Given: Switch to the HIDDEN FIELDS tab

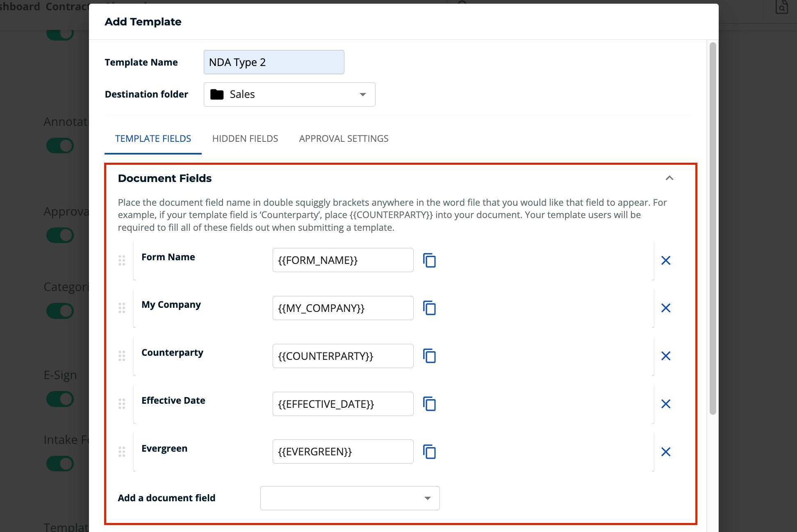Looking at the screenshot, I should (245, 139).
